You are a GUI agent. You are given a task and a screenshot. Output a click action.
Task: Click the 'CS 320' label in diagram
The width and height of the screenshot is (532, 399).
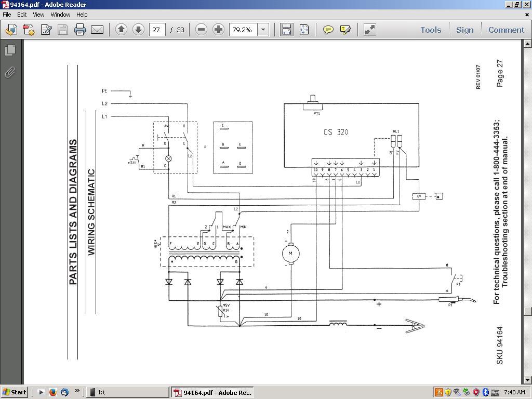tap(336, 132)
